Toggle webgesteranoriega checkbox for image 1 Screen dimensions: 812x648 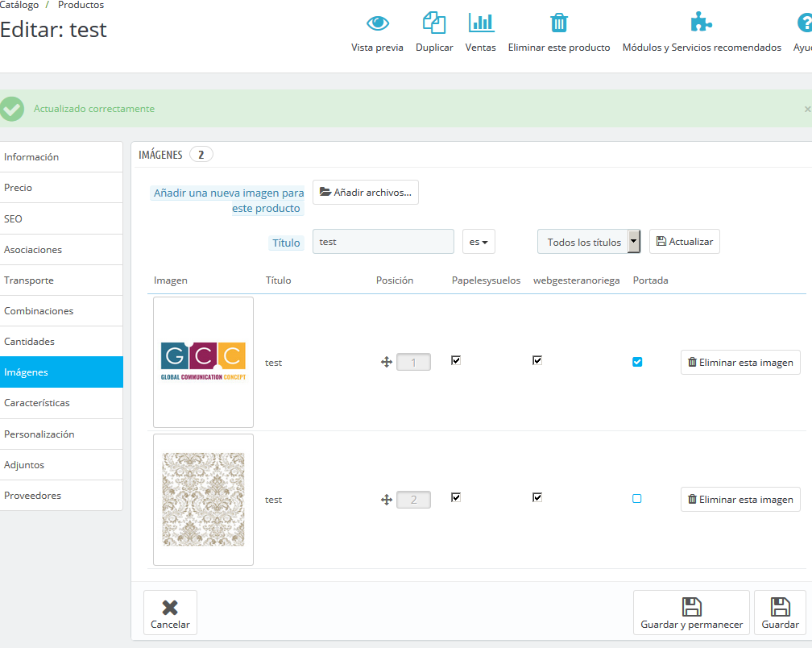(537, 360)
